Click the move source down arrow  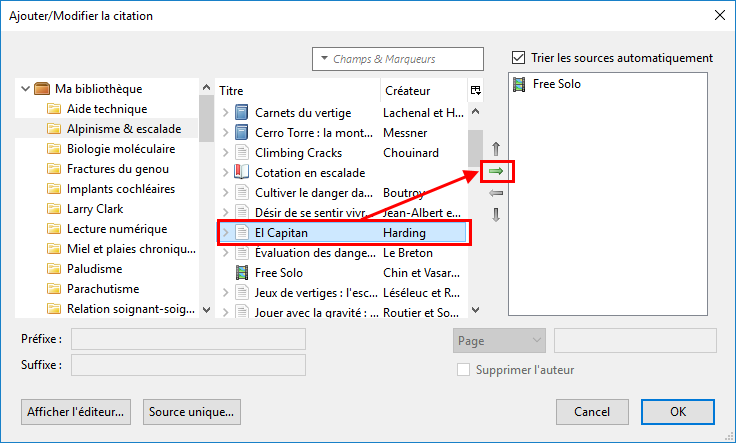(496, 215)
